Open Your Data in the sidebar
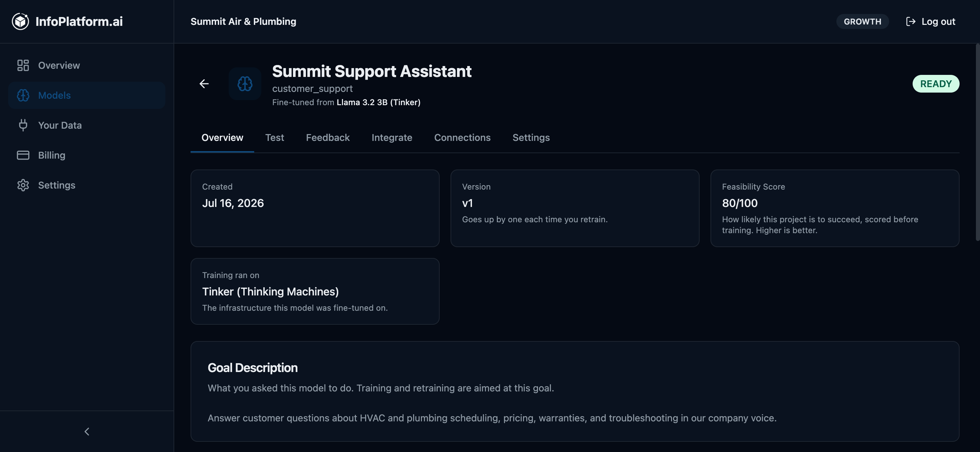The height and width of the screenshot is (452, 980). 87,125
